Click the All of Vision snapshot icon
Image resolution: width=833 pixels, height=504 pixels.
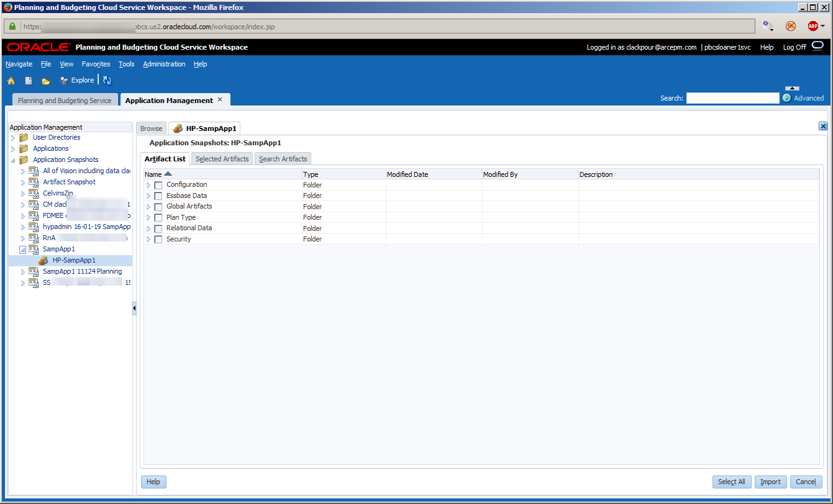[x=34, y=171]
